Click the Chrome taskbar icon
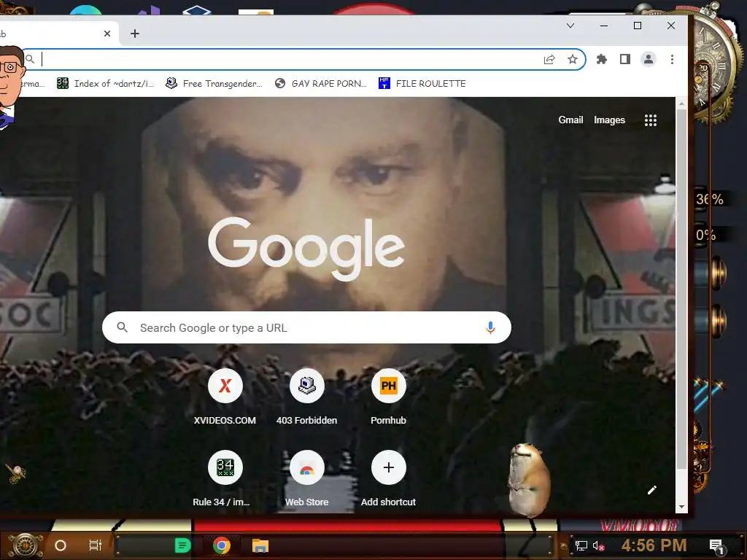The height and width of the screenshot is (560, 747). tap(222, 545)
